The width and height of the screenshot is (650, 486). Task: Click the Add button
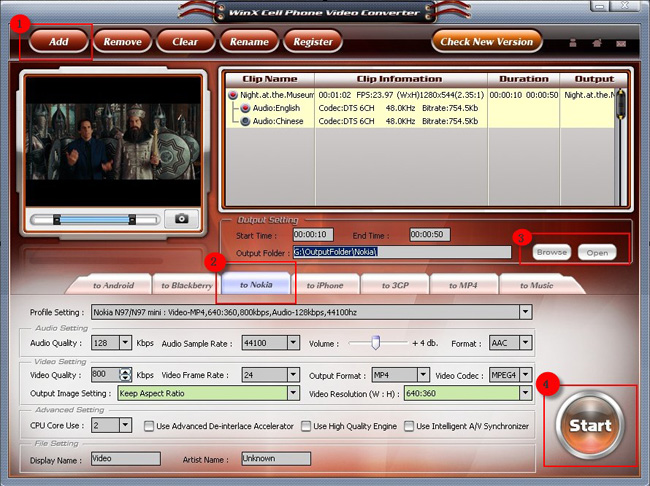click(x=59, y=42)
